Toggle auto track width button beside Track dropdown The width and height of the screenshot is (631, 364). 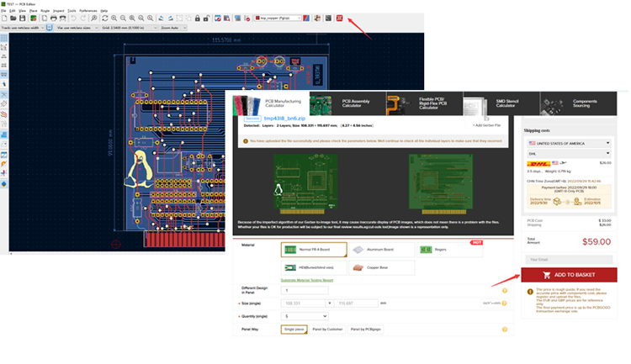pos(49,28)
